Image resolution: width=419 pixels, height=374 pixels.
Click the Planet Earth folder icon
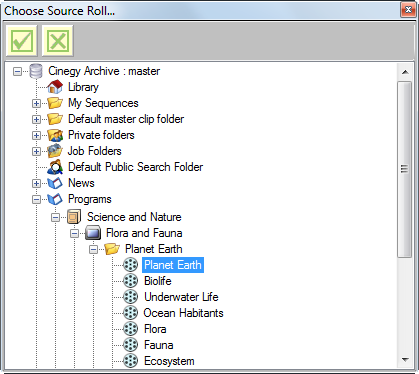[112, 249]
